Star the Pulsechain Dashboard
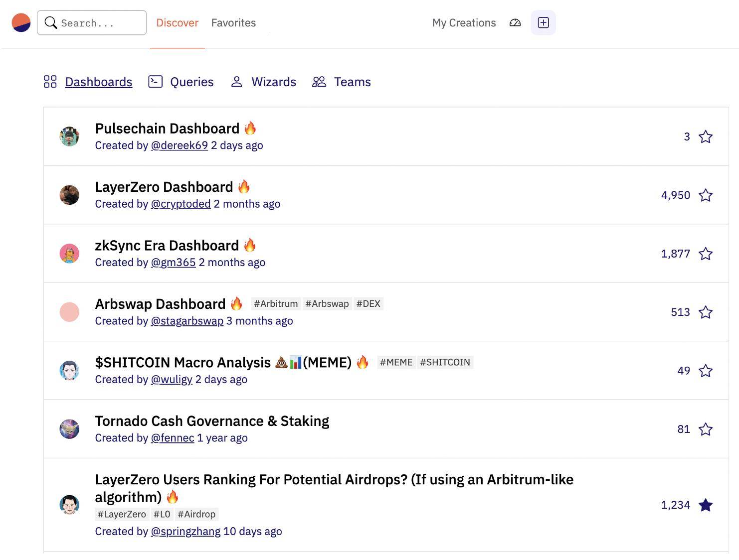Viewport: 739px width, 560px height. click(x=706, y=137)
